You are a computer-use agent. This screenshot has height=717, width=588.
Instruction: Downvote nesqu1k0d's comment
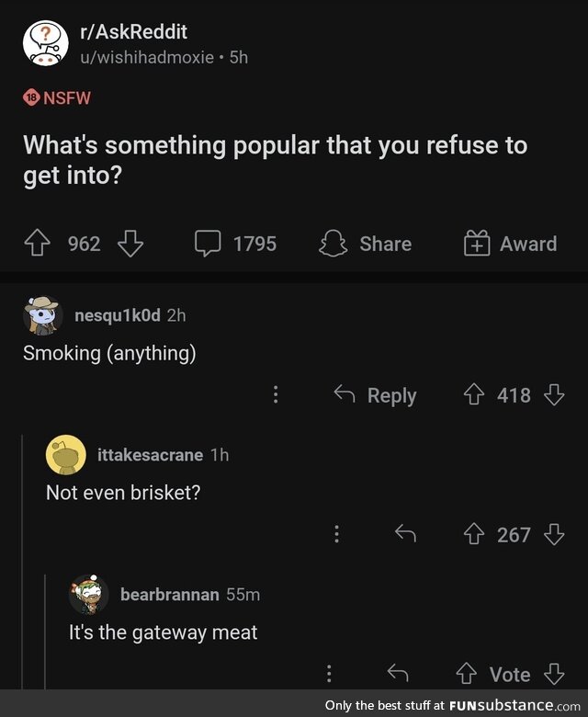554,395
